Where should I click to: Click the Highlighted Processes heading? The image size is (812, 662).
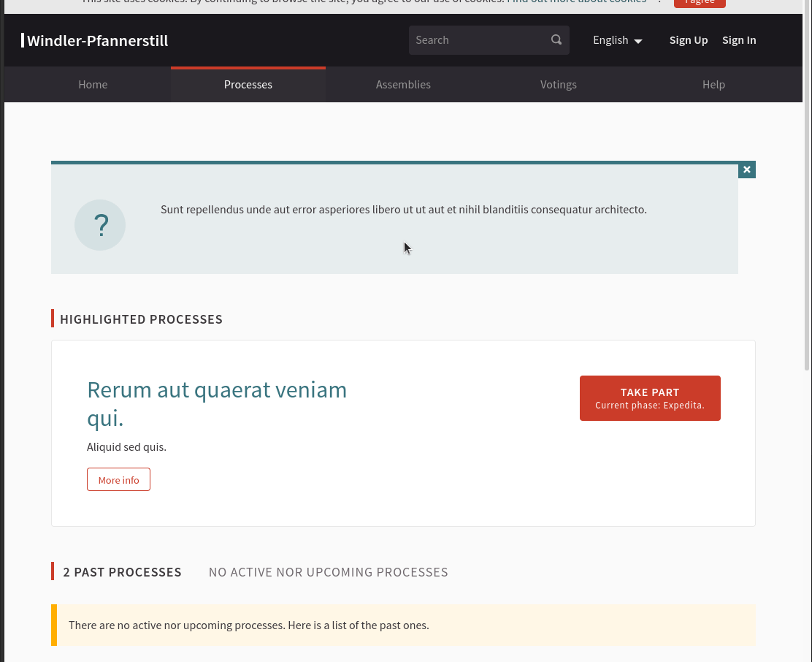pyautogui.click(x=142, y=319)
